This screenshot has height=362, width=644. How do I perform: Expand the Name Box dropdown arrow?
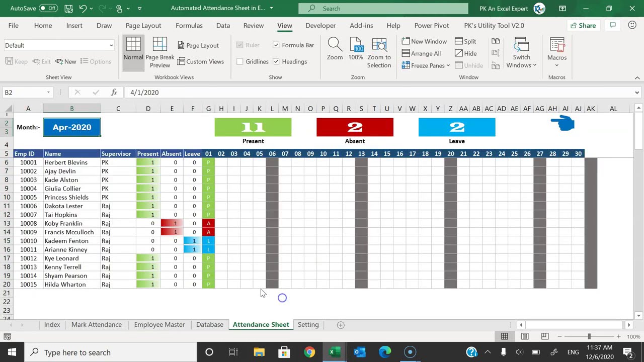click(x=48, y=93)
